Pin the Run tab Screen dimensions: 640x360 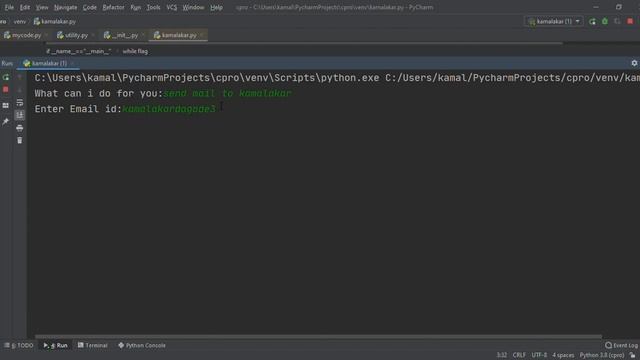tap(6, 122)
